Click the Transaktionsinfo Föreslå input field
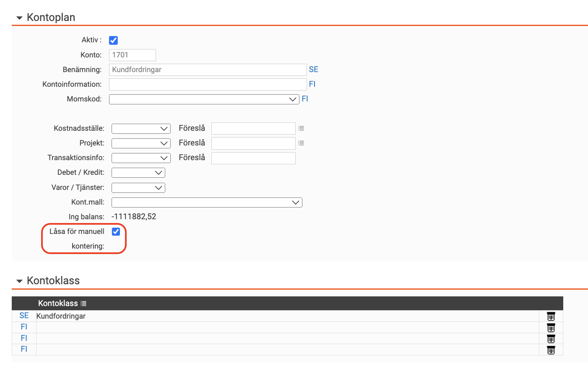The image size is (588, 384). click(253, 158)
